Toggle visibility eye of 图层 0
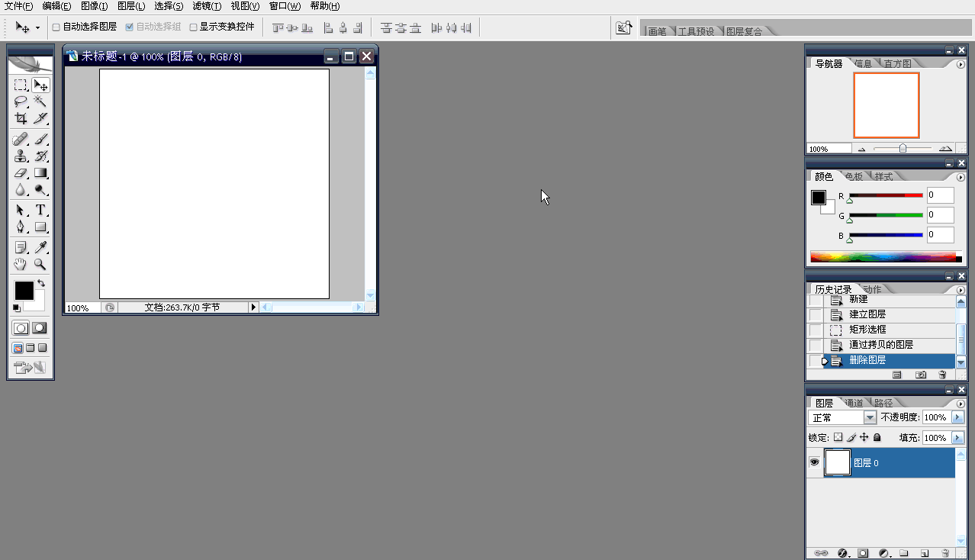 click(815, 462)
